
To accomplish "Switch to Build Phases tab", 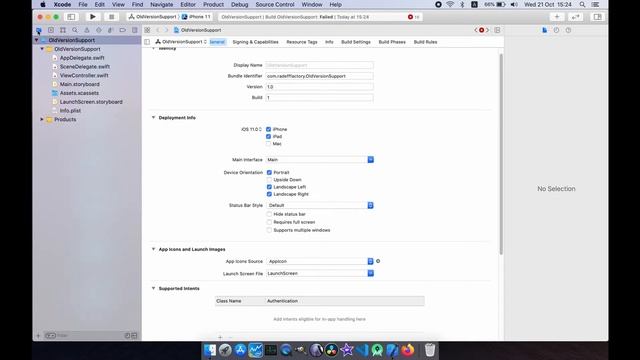I will tap(392, 42).
